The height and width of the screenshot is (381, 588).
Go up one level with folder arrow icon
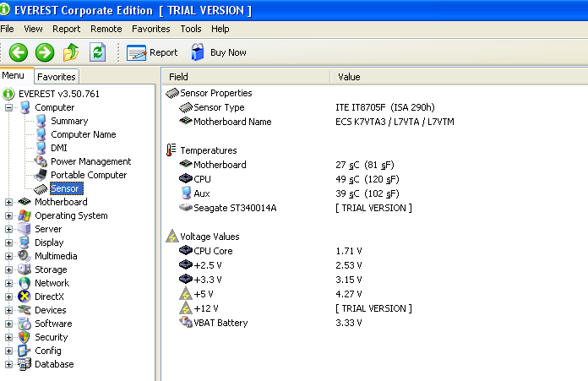(71, 52)
